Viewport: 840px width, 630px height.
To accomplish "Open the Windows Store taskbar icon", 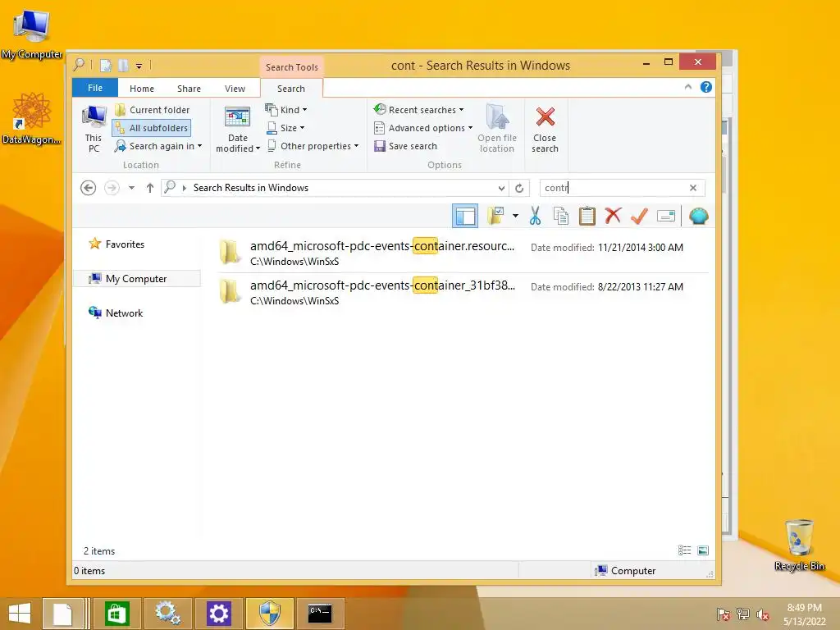I will tap(116, 614).
